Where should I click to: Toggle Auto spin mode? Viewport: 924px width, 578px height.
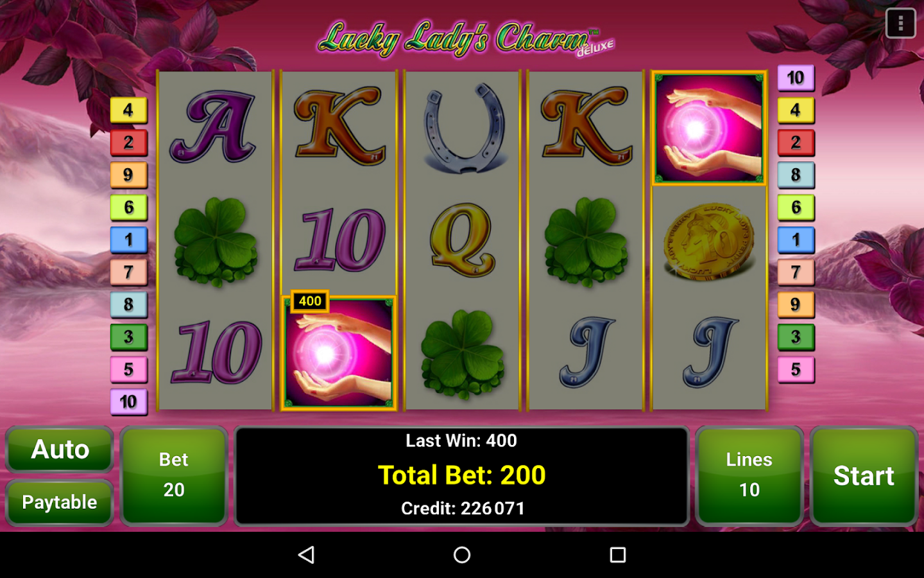click(60, 450)
